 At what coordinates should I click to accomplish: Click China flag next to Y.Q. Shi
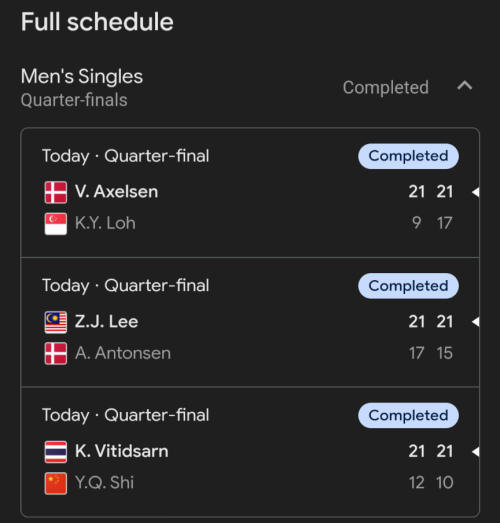56,483
